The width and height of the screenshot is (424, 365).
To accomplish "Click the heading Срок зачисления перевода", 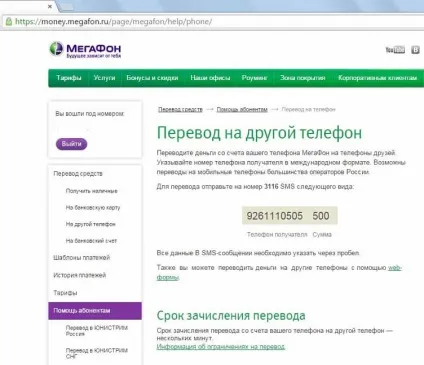I will tap(231, 315).
